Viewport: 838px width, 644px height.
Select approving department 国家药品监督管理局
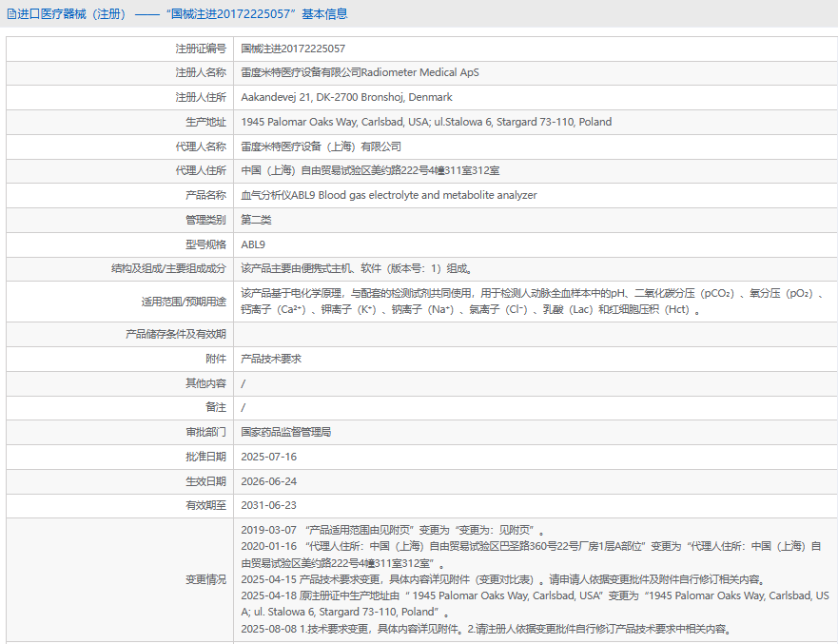pos(286,432)
